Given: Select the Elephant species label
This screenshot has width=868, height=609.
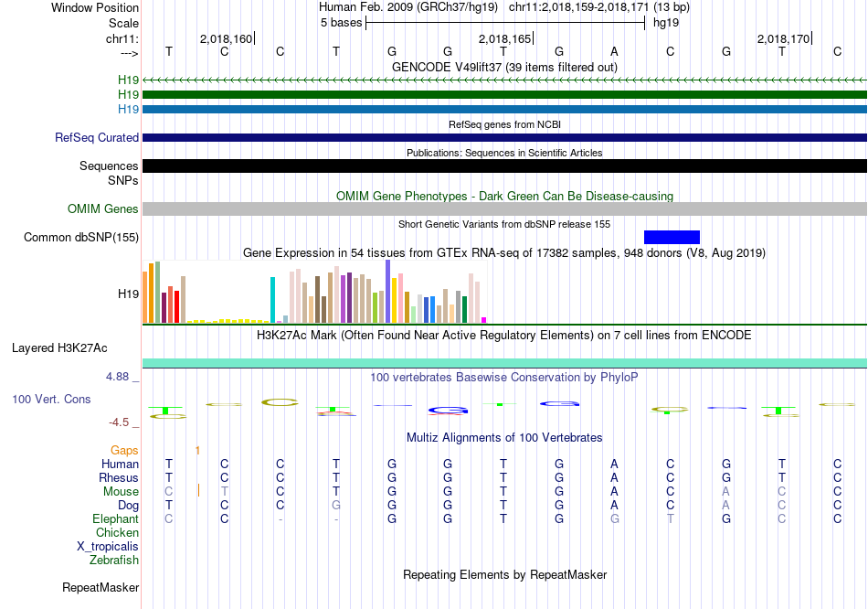Looking at the screenshot, I should (115, 518).
